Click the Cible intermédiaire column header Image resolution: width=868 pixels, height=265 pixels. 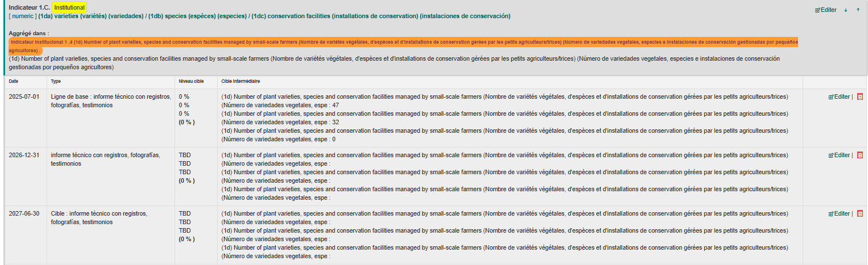[x=240, y=82]
